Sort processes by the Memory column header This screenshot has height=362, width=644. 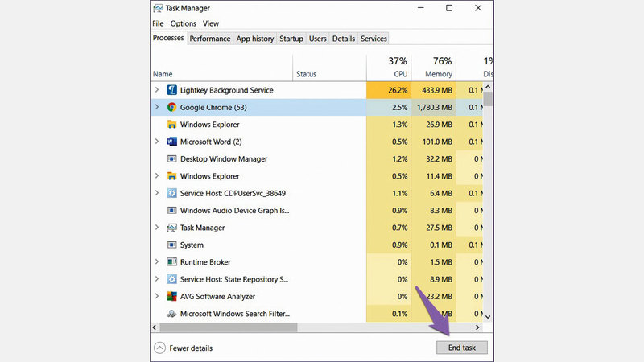point(438,68)
